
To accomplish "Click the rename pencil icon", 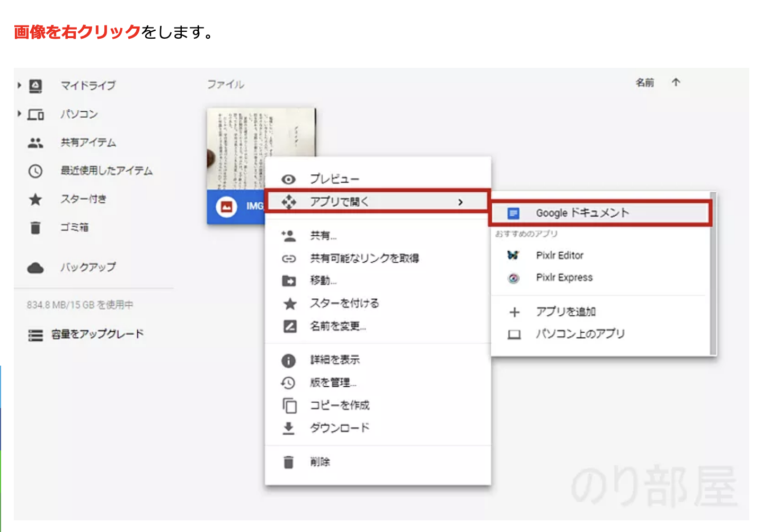I will (x=290, y=326).
